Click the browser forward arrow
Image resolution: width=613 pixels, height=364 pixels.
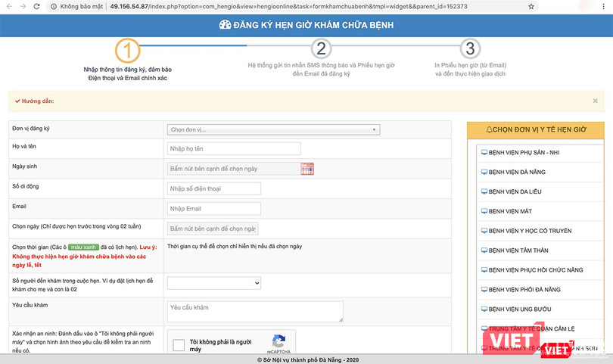click(23, 6)
